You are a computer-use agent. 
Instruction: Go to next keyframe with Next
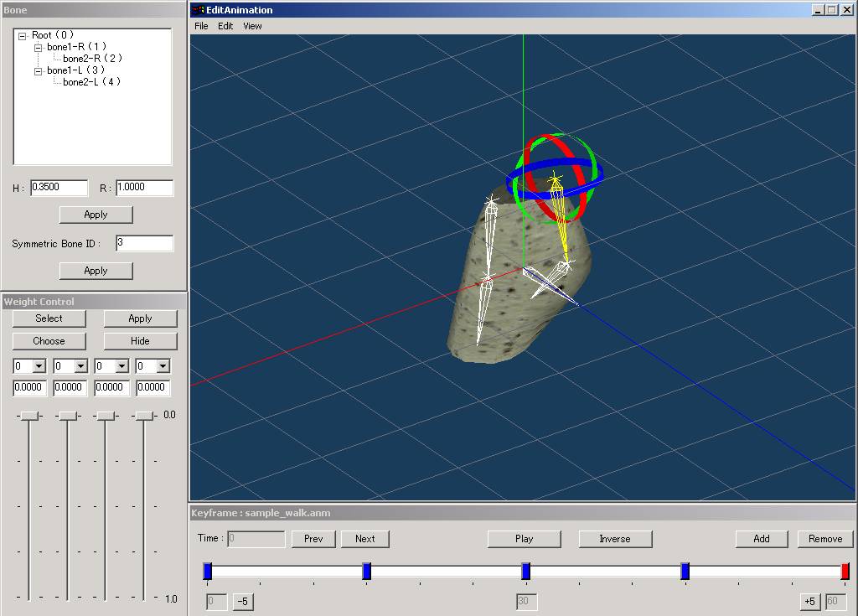coord(365,539)
